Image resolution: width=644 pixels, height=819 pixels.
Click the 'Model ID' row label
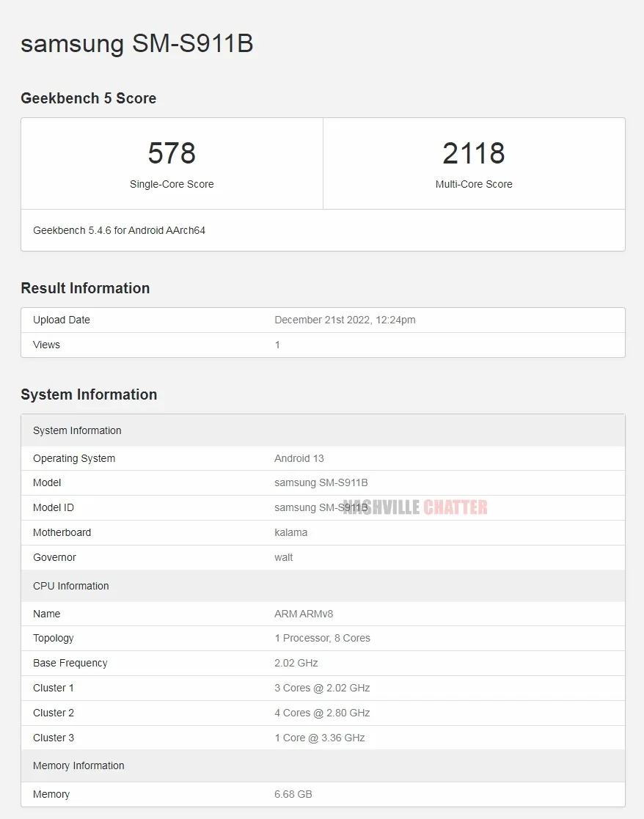[54, 507]
